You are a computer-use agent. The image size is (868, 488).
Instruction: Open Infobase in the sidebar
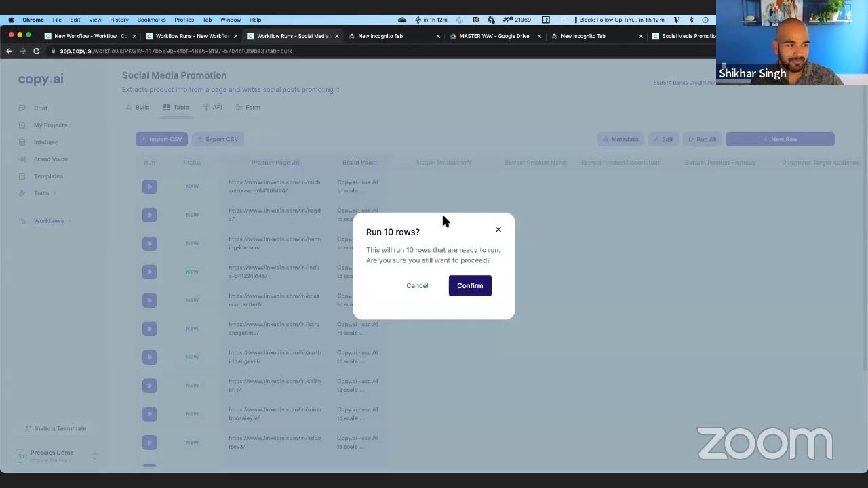click(46, 142)
